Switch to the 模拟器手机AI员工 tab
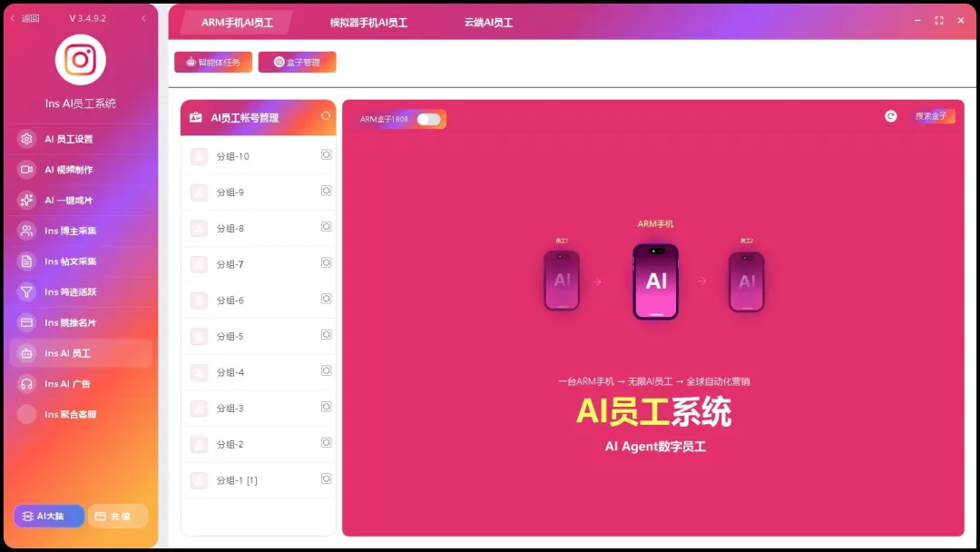980x552 pixels. point(367,22)
